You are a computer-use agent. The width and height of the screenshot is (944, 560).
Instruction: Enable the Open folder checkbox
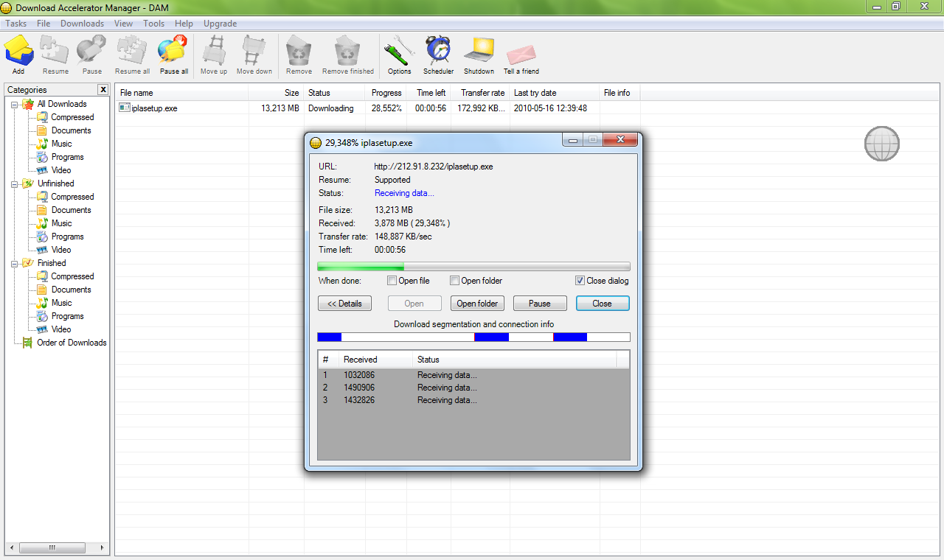tap(455, 281)
